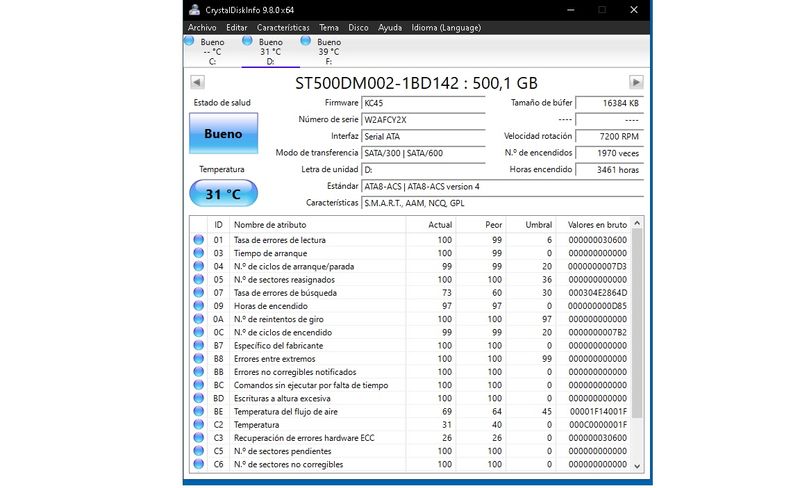The height and width of the screenshot is (488, 800).
Task: Click status orb for ciclos de encendido row
Action: click(198, 332)
